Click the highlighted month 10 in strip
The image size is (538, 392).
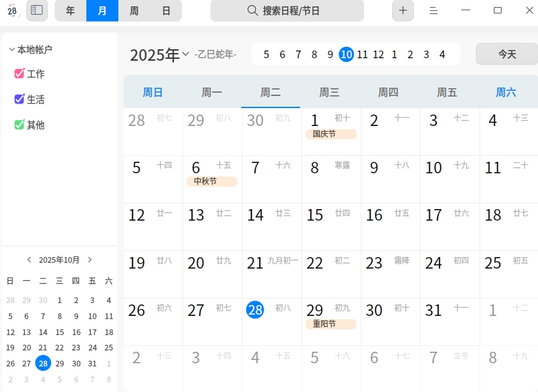pos(346,54)
